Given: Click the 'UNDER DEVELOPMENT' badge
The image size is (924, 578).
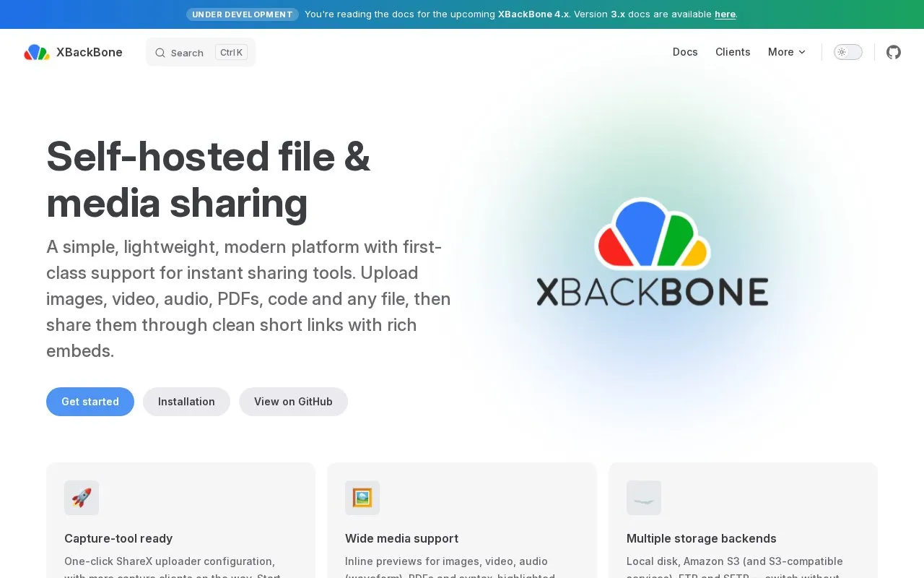Looking at the screenshot, I should [243, 14].
